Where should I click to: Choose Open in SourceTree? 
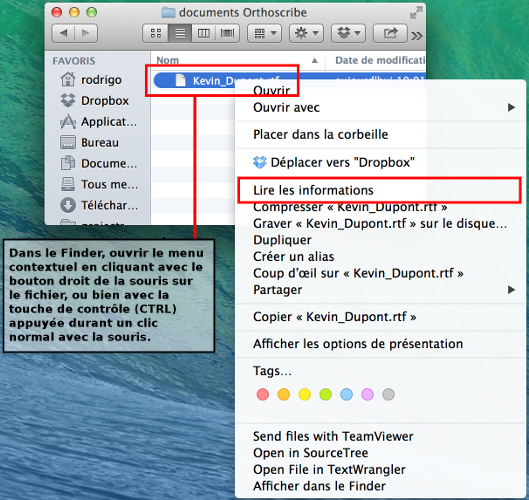point(381,453)
